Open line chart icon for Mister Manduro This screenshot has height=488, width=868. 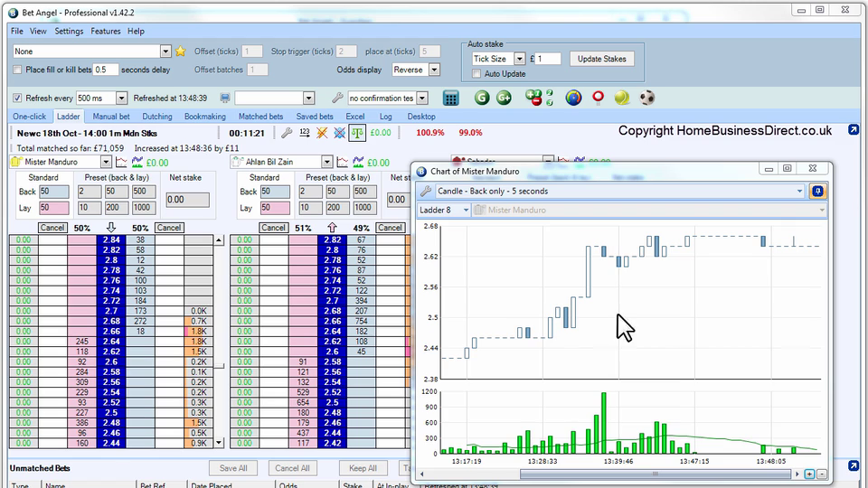click(x=121, y=162)
